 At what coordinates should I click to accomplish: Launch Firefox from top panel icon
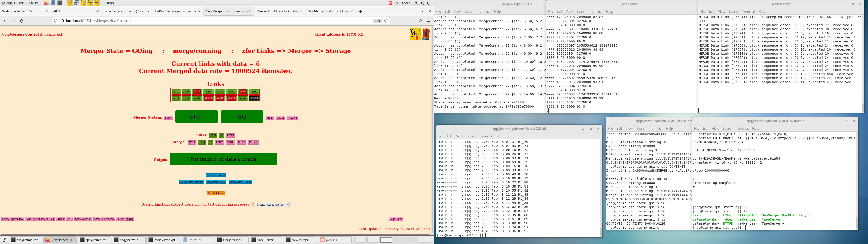coord(46,3)
